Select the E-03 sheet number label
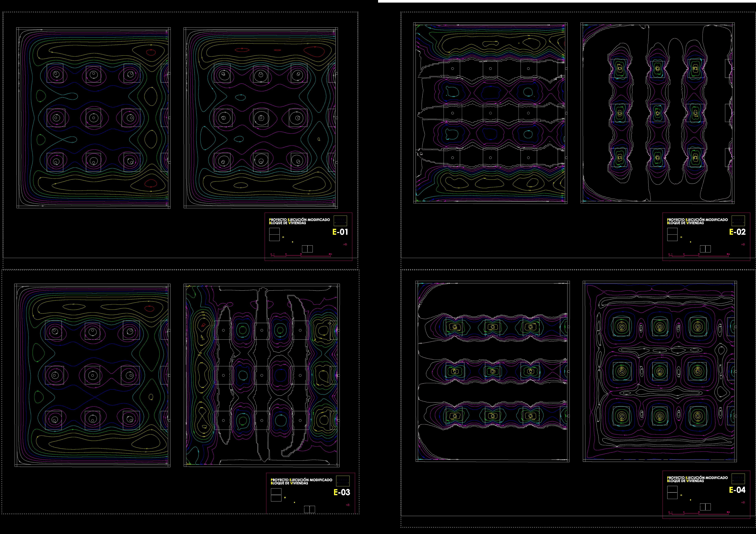Viewport: 756px width, 534px height. tap(342, 492)
